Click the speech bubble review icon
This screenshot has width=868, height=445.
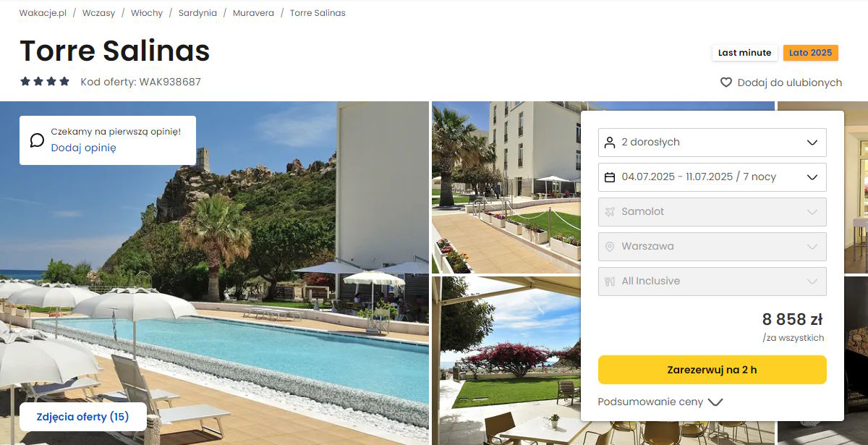click(x=37, y=140)
